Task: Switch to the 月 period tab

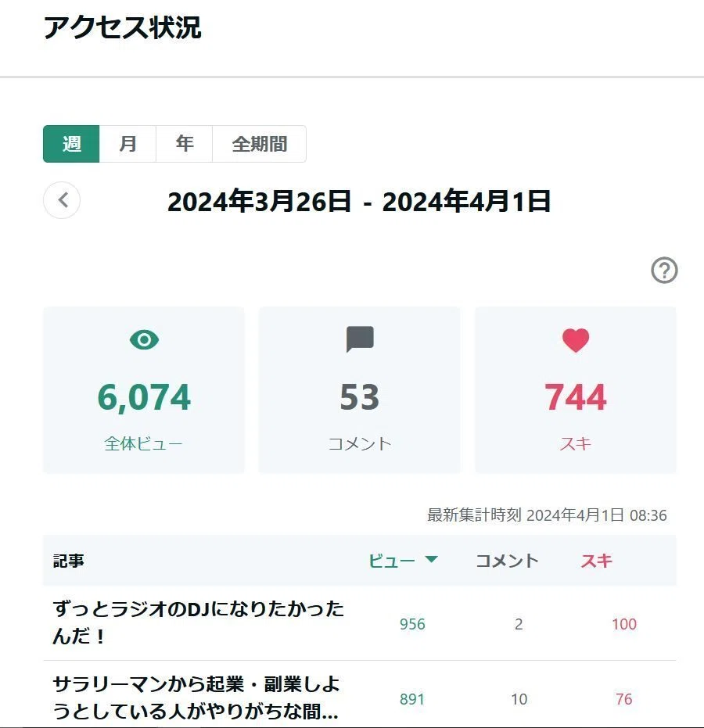Action: click(128, 144)
